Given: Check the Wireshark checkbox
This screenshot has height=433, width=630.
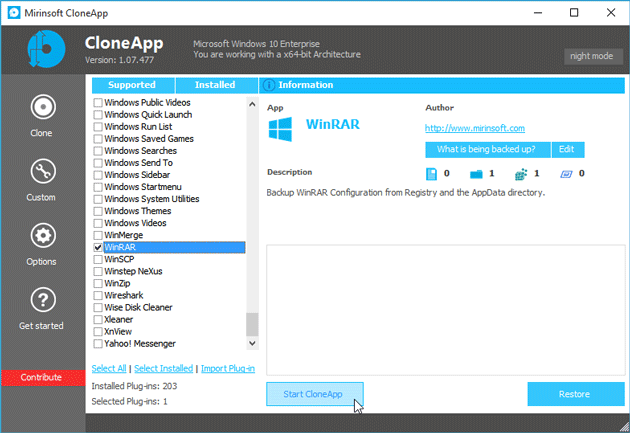Looking at the screenshot, I should (x=98, y=296).
